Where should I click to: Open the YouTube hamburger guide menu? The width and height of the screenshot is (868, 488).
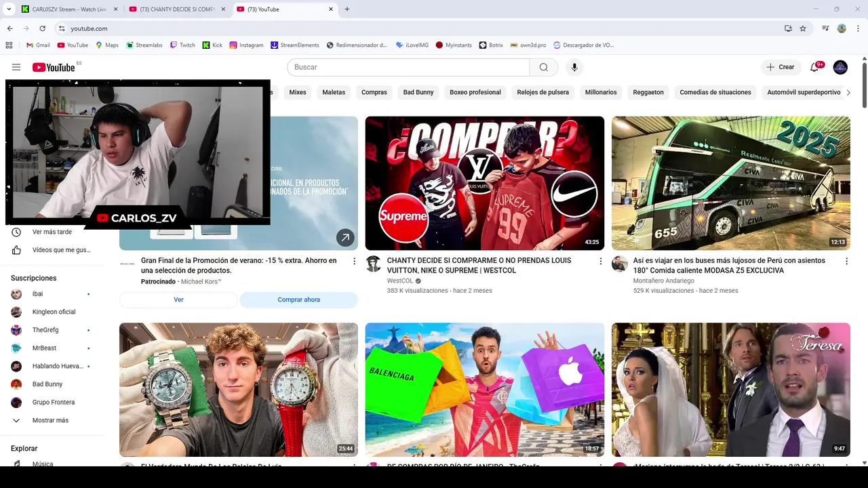16,67
